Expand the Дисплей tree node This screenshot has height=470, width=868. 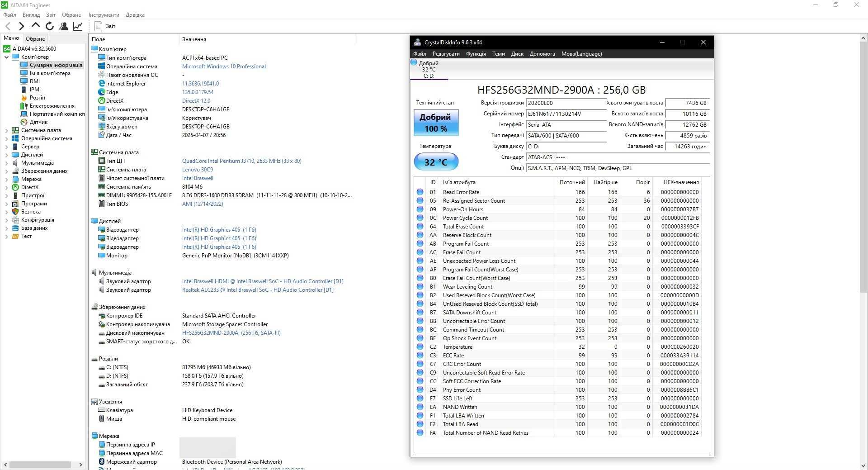[6, 155]
